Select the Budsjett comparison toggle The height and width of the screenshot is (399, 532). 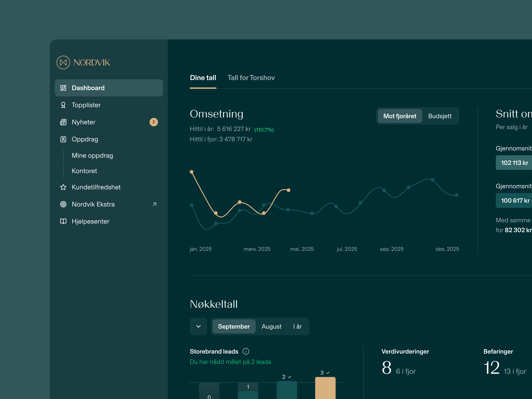[x=440, y=116]
